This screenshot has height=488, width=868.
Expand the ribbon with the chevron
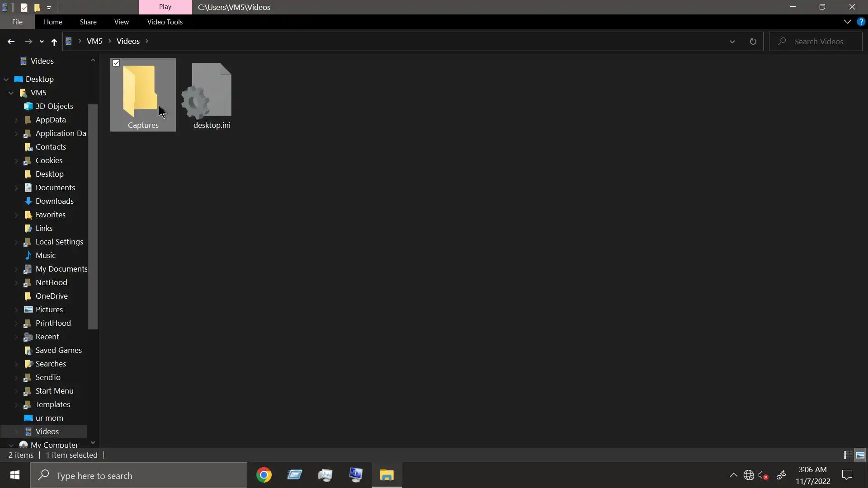coord(847,22)
